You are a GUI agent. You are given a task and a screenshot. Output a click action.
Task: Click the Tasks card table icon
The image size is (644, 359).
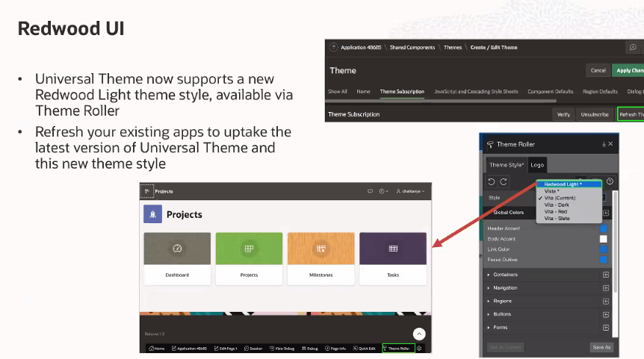coord(393,249)
